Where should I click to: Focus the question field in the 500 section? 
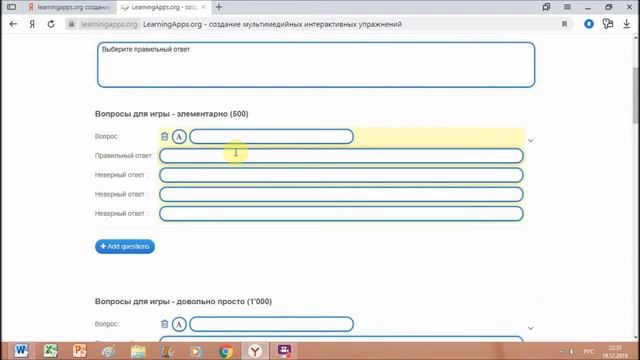271,136
